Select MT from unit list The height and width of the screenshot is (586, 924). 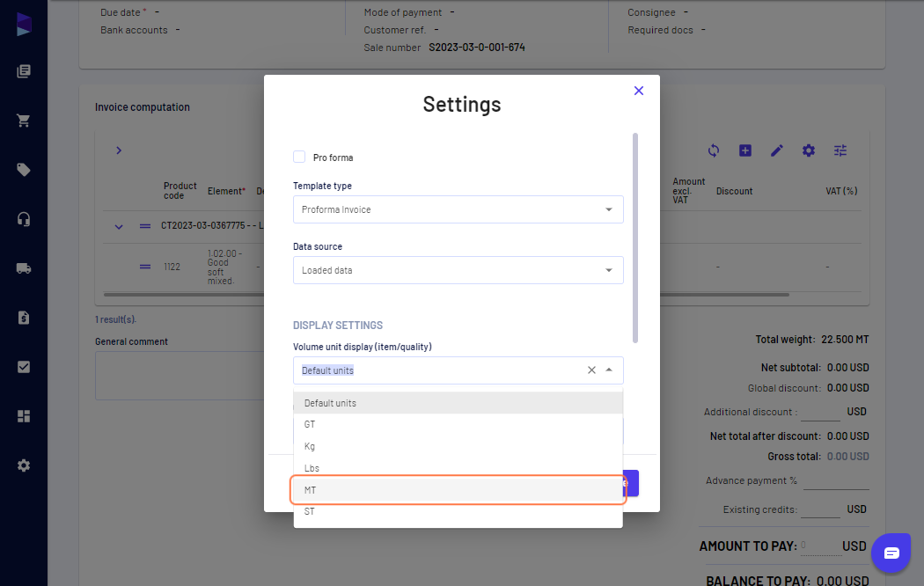click(458, 490)
